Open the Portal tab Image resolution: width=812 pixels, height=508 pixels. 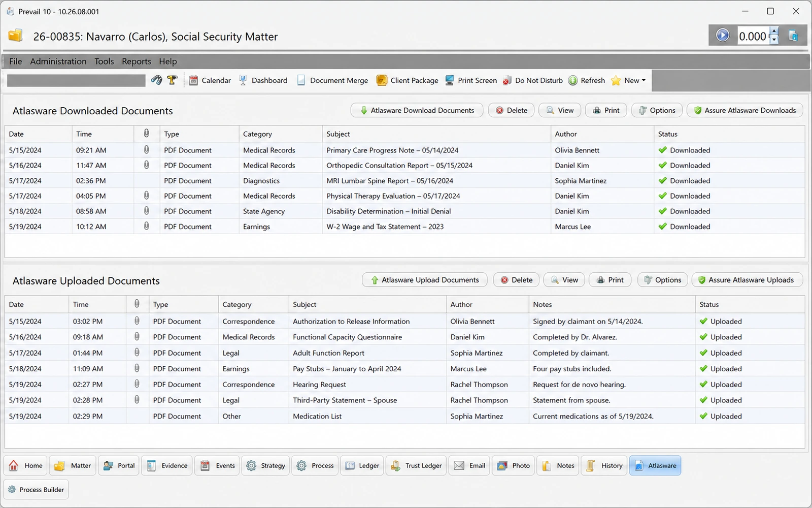[x=119, y=465]
